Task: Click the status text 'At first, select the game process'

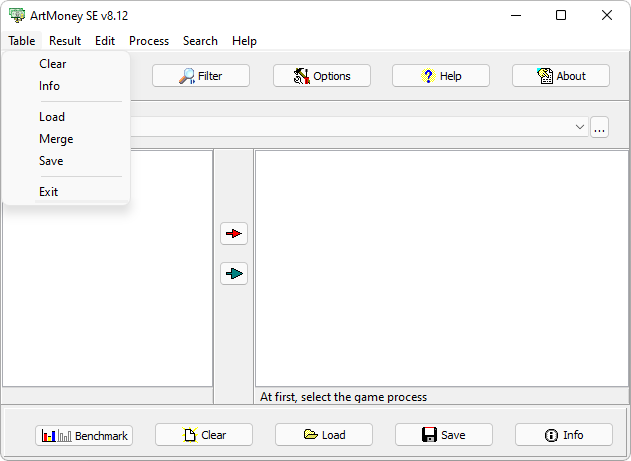Action: tap(343, 397)
